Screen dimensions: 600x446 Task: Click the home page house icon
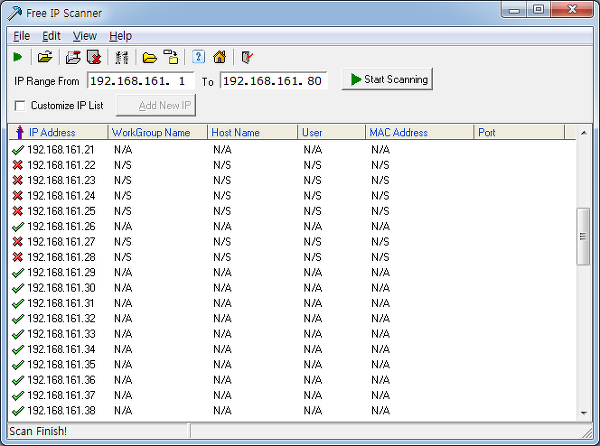point(220,57)
